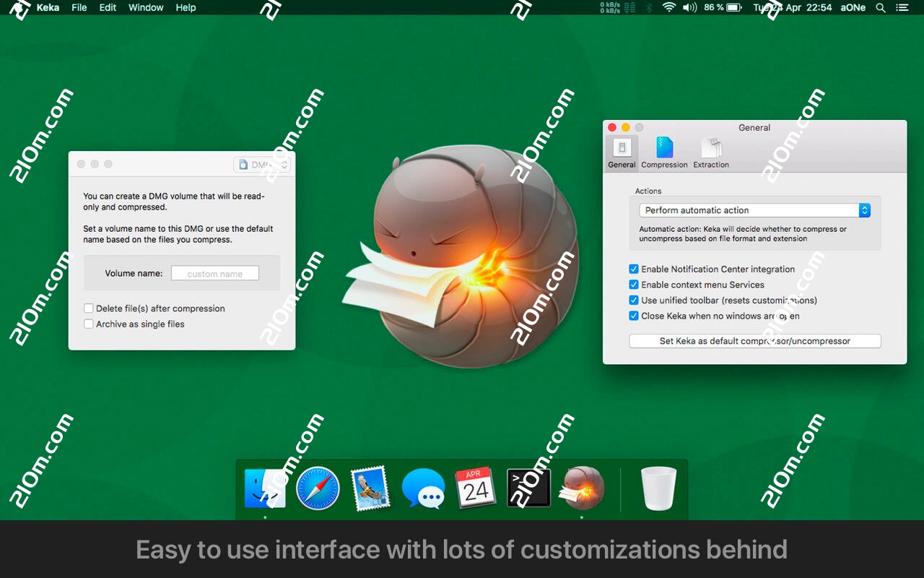Open Keka from the Dock

coord(583,488)
